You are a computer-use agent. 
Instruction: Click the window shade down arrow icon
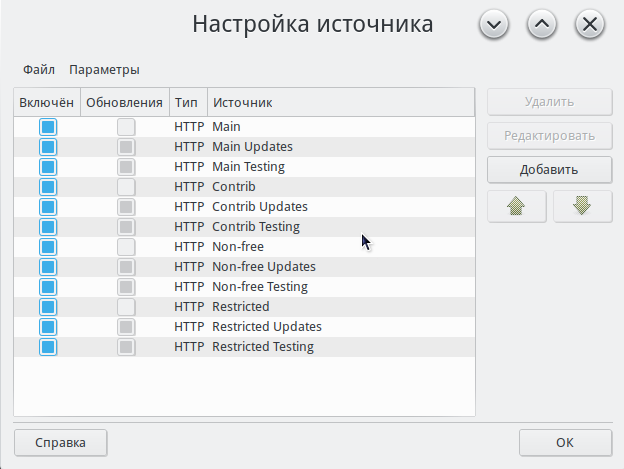[x=494, y=24]
